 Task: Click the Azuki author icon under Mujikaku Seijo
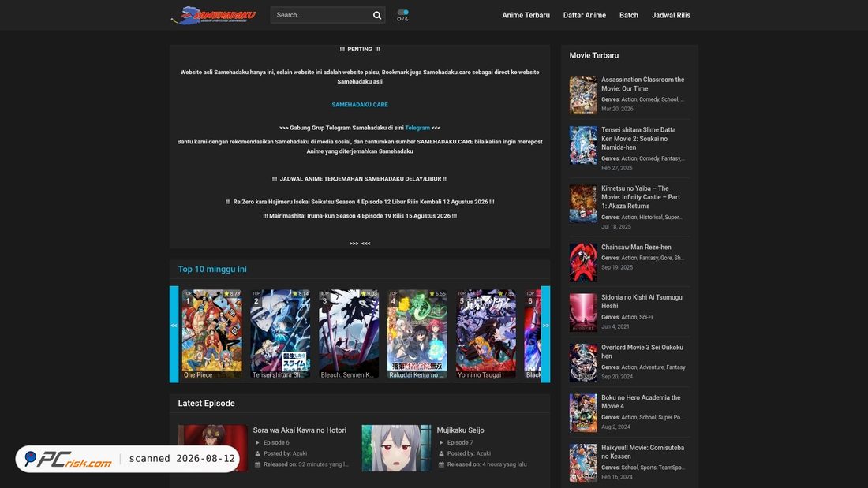click(441, 453)
